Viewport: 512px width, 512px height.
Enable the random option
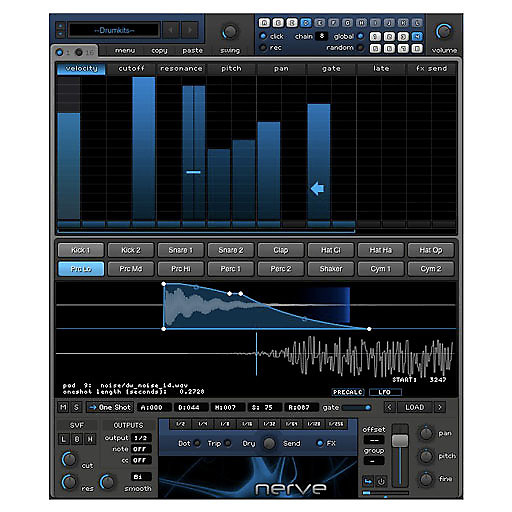pos(360,48)
